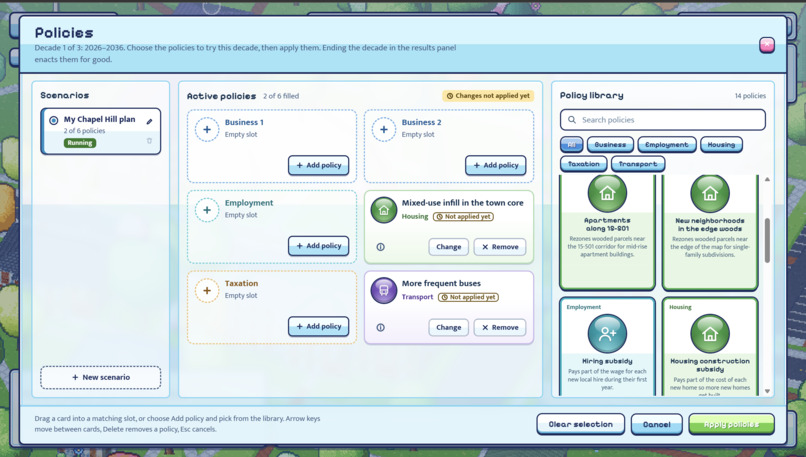806x457 pixels.
Task: Filter library by Taxation
Action: 583,164
